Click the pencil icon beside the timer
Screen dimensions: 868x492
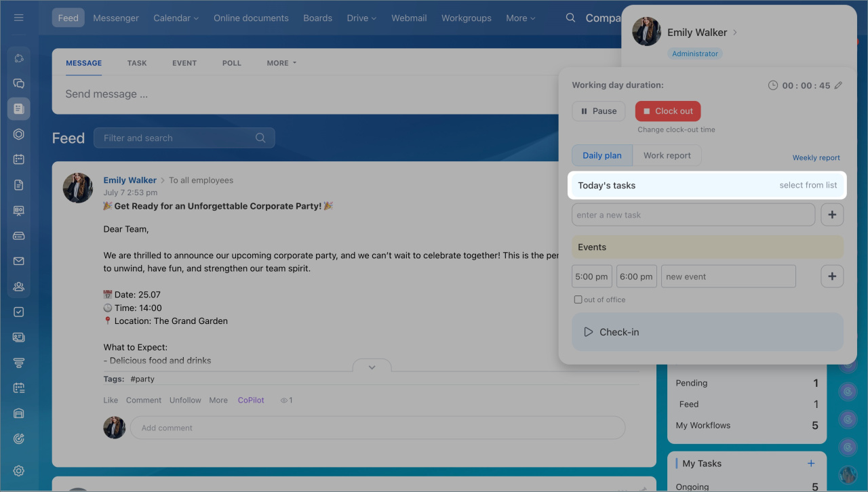(x=838, y=85)
